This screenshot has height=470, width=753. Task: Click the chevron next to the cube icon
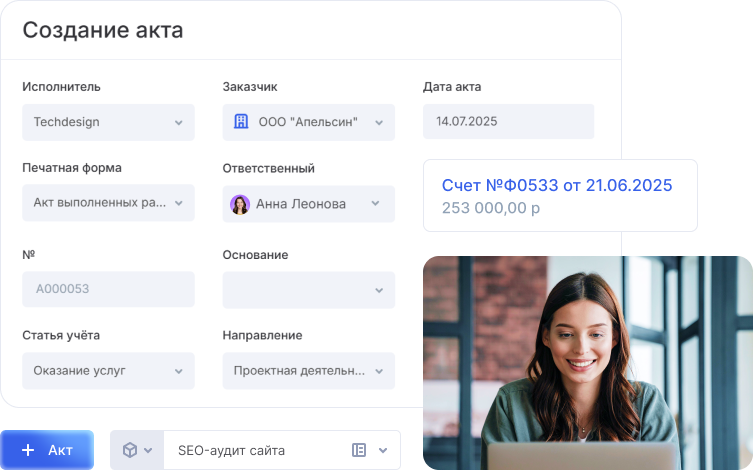[148, 451]
